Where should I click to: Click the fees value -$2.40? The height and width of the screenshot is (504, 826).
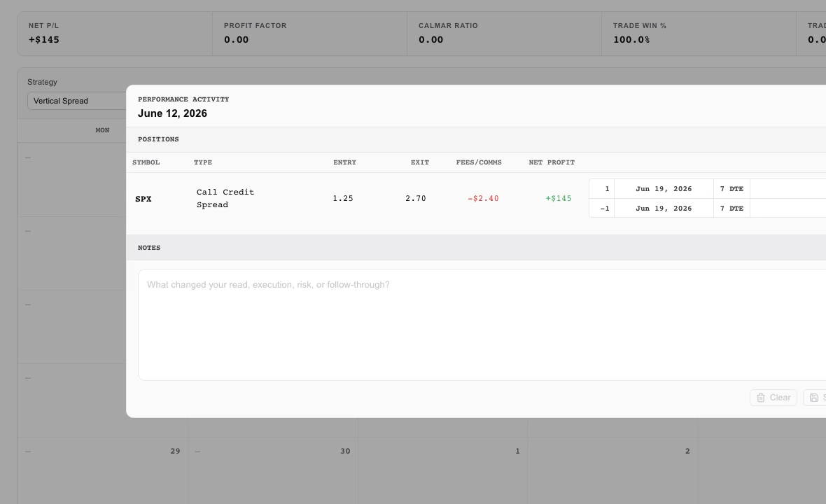483,199
